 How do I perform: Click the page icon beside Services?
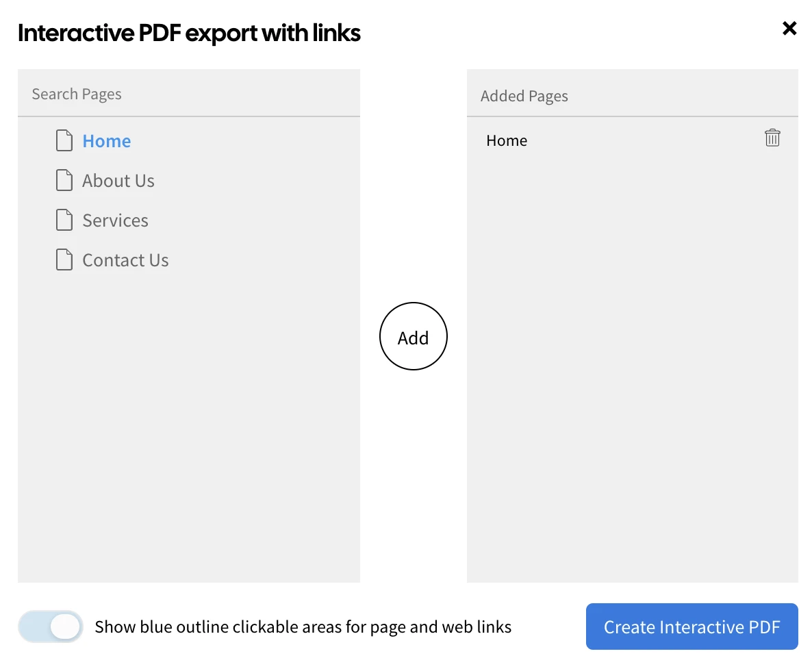click(x=64, y=219)
